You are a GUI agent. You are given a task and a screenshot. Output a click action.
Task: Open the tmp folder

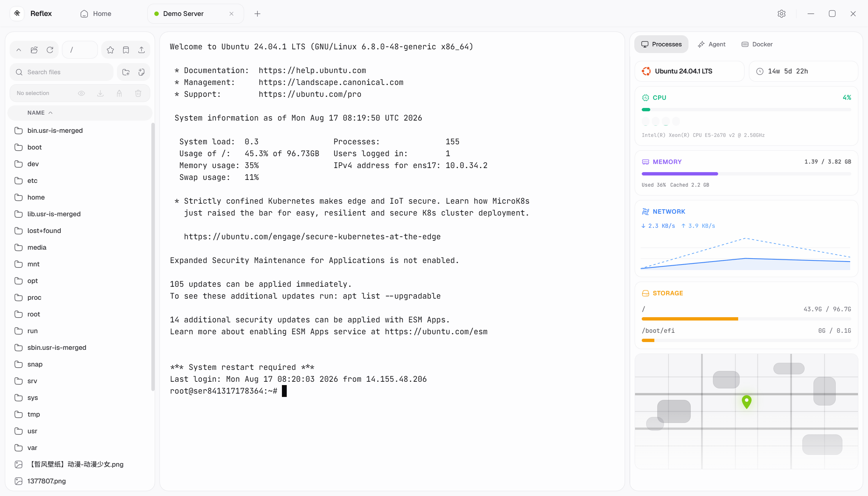click(x=80, y=414)
